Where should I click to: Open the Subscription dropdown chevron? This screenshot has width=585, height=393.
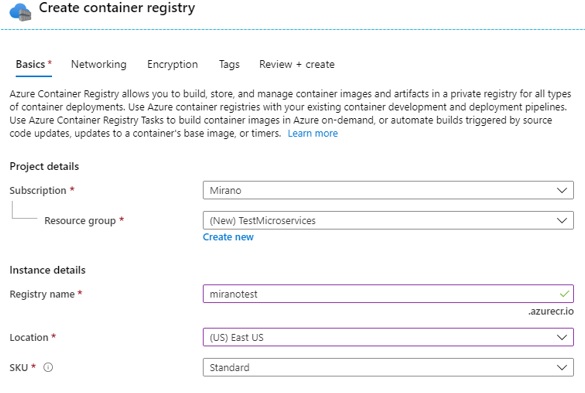pyautogui.click(x=561, y=190)
